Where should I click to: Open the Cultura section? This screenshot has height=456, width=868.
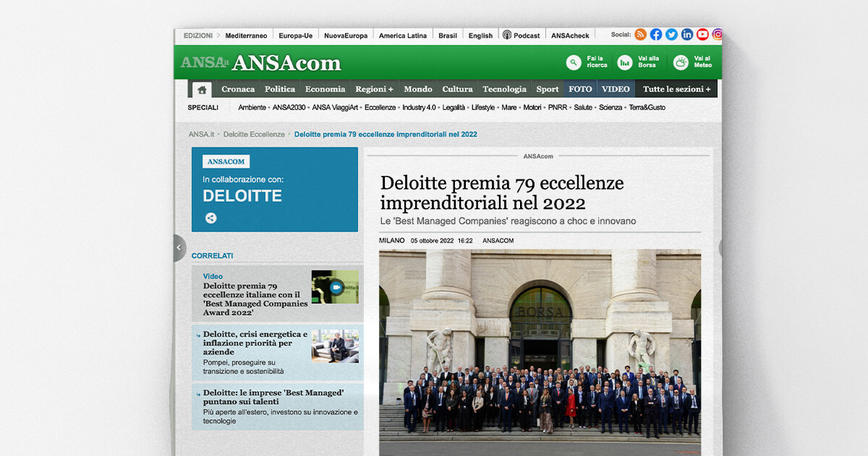pyautogui.click(x=457, y=89)
